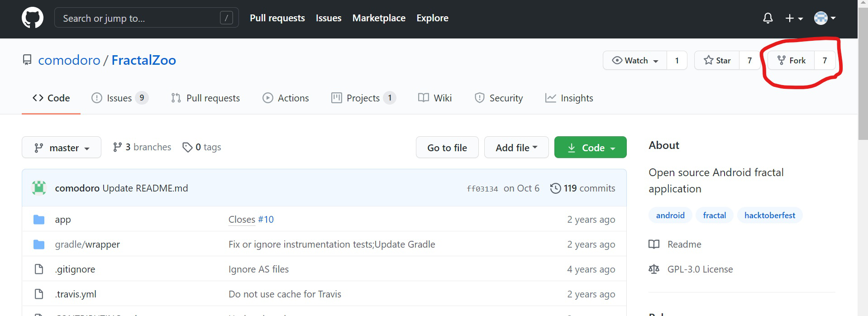Open the Insights tab
Viewport: 868px width, 316px height.
pyautogui.click(x=569, y=98)
